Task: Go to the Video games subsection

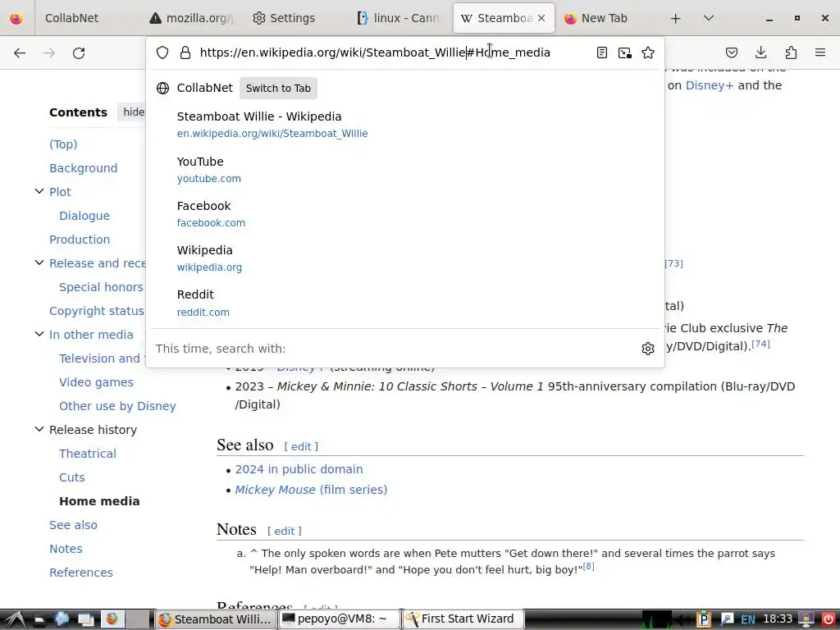Action: (96, 382)
